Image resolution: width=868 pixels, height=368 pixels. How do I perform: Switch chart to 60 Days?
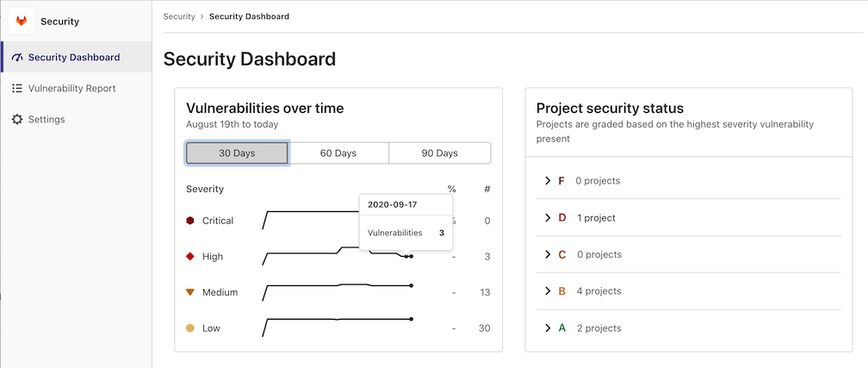pos(338,153)
